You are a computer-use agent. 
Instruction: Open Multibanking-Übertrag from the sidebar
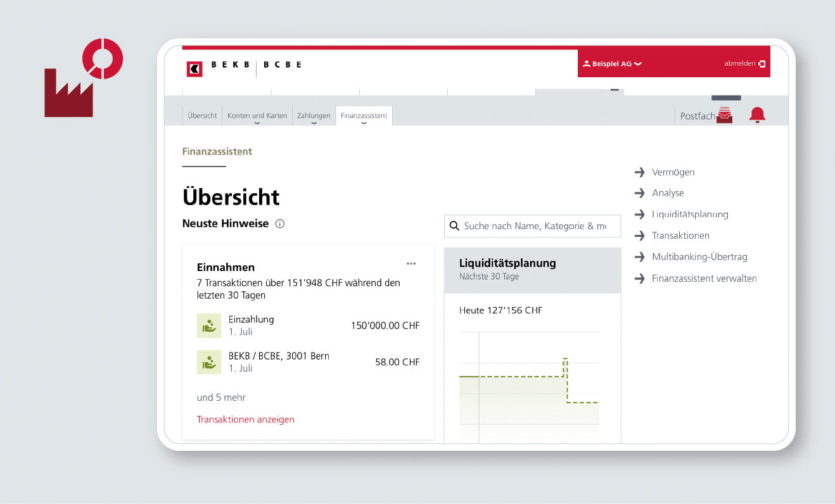[x=699, y=256]
